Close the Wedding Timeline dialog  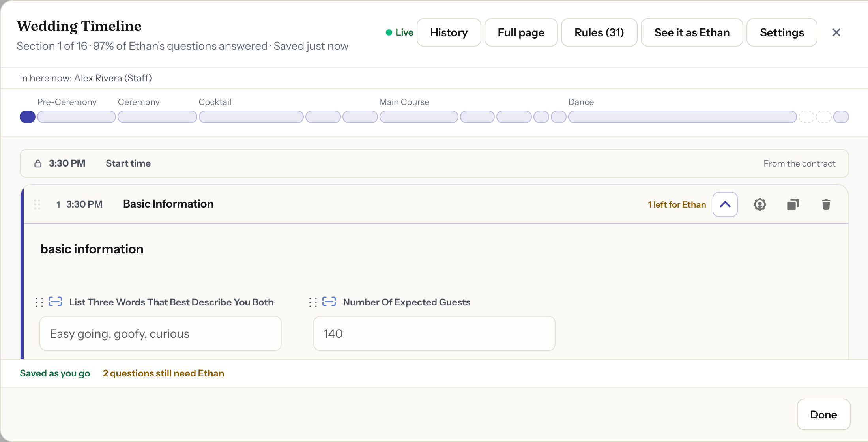click(836, 32)
